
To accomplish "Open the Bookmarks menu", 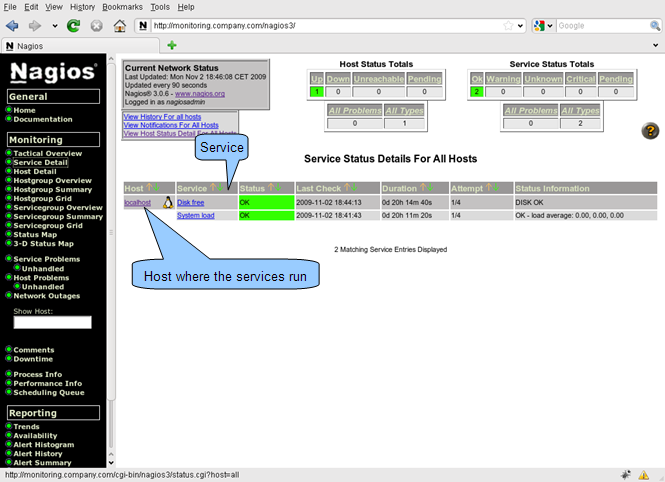I will (x=123, y=7).
